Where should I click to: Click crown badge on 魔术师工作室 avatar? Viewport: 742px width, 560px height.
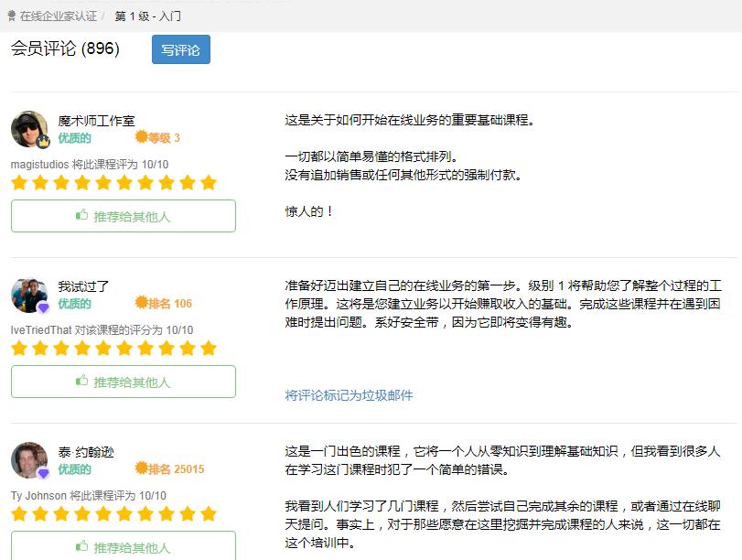pos(43,141)
